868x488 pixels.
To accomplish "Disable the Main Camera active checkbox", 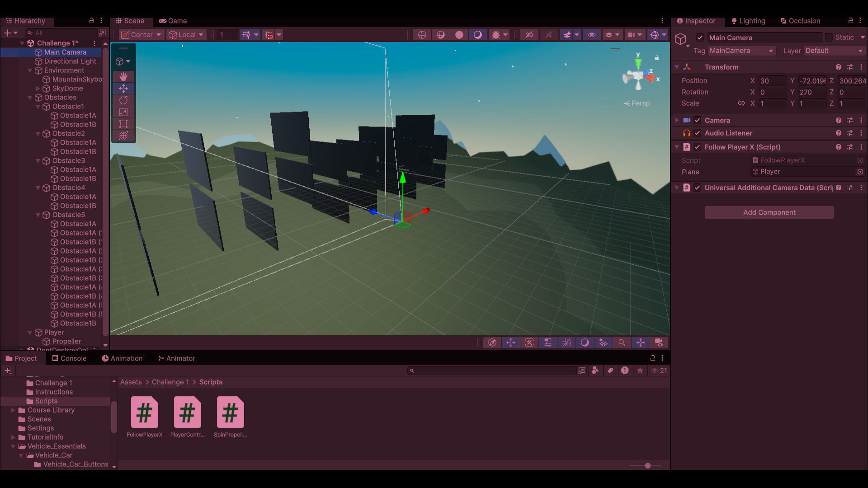I will [x=700, y=38].
